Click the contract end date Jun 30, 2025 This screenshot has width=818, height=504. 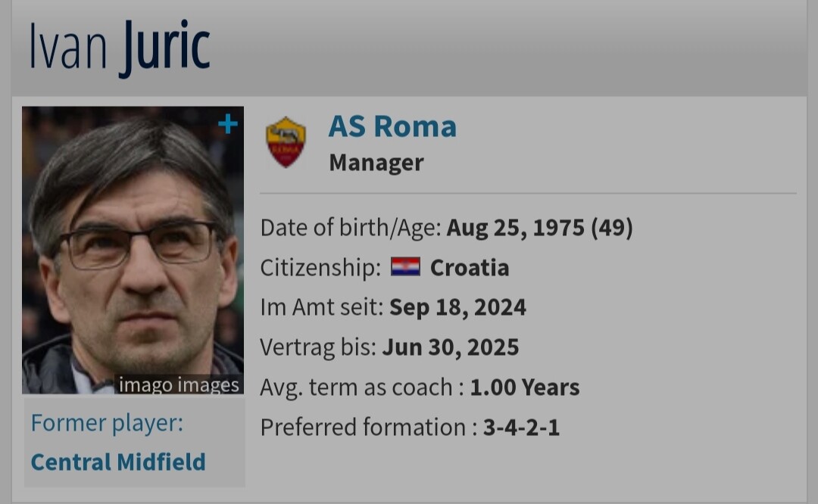pyautogui.click(x=451, y=347)
